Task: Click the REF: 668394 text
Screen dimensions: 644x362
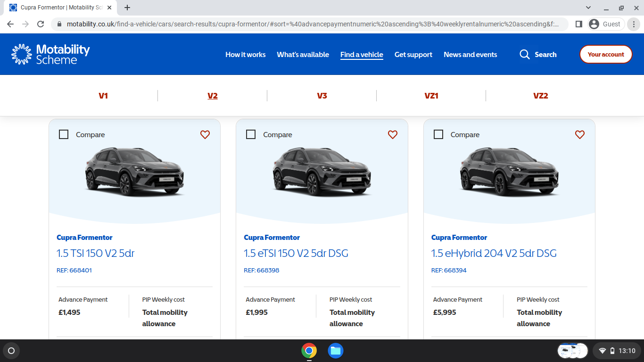Action: [449, 271]
